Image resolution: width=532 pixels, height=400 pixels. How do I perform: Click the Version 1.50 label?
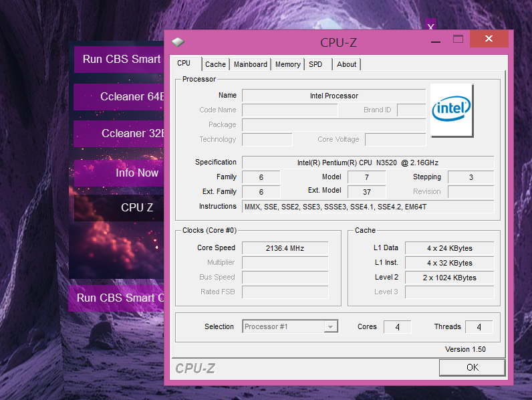465,349
